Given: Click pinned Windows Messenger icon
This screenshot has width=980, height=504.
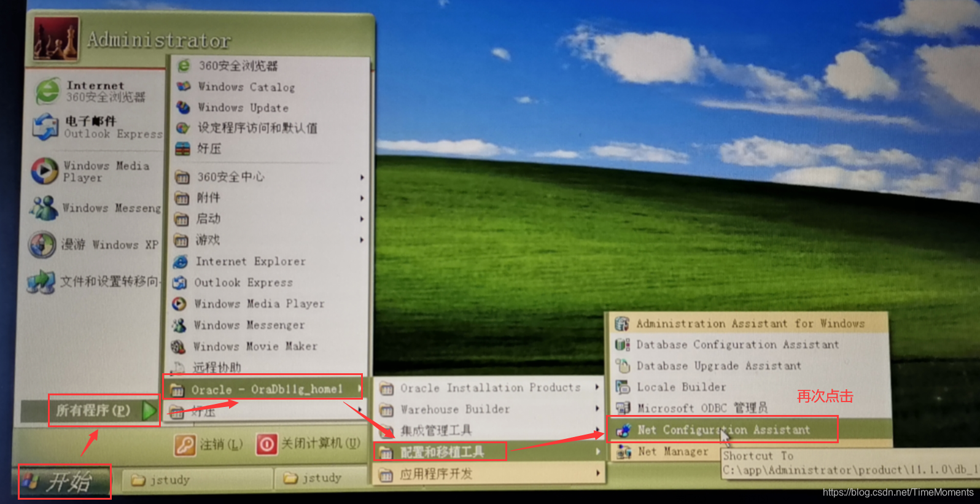Looking at the screenshot, I should (43, 208).
